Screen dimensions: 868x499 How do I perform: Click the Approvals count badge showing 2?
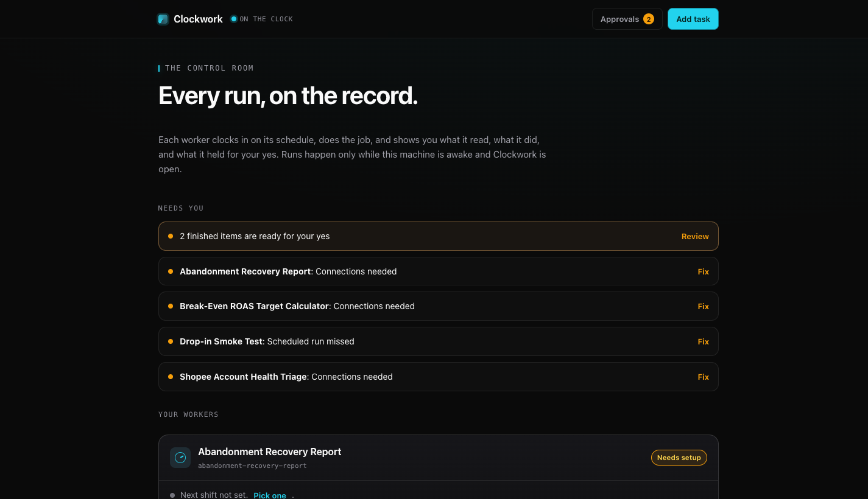pyautogui.click(x=649, y=19)
